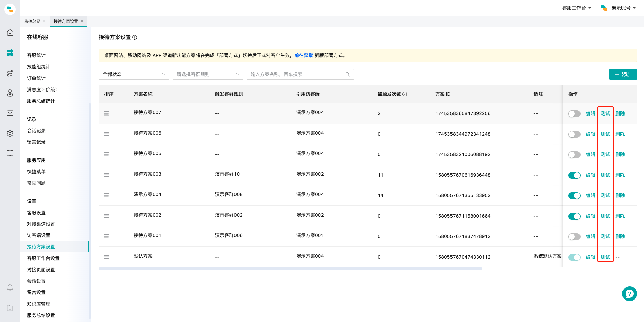The width and height of the screenshot is (644, 322).
Task: Open 服务总结设置 in the sidebar
Action: coord(41,315)
